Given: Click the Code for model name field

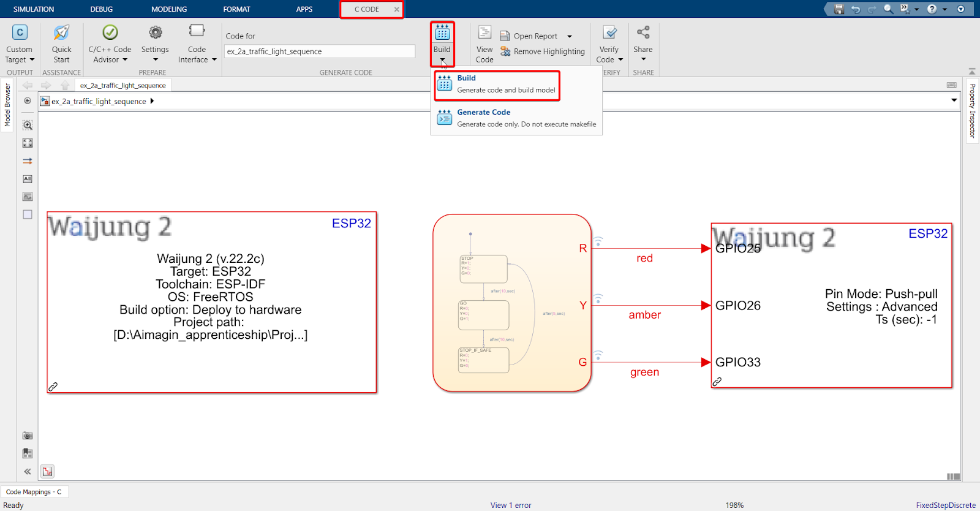Looking at the screenshot, I should point(320,51).
